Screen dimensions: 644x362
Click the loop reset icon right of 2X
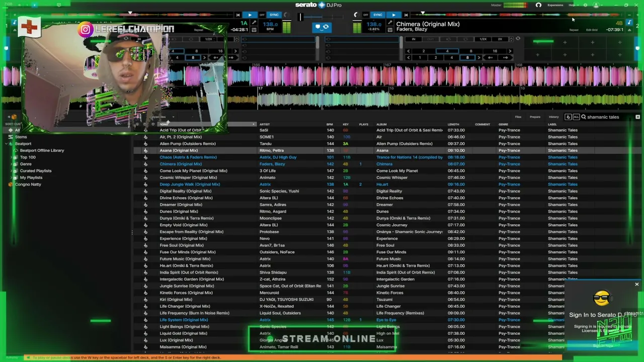point(518,39)
